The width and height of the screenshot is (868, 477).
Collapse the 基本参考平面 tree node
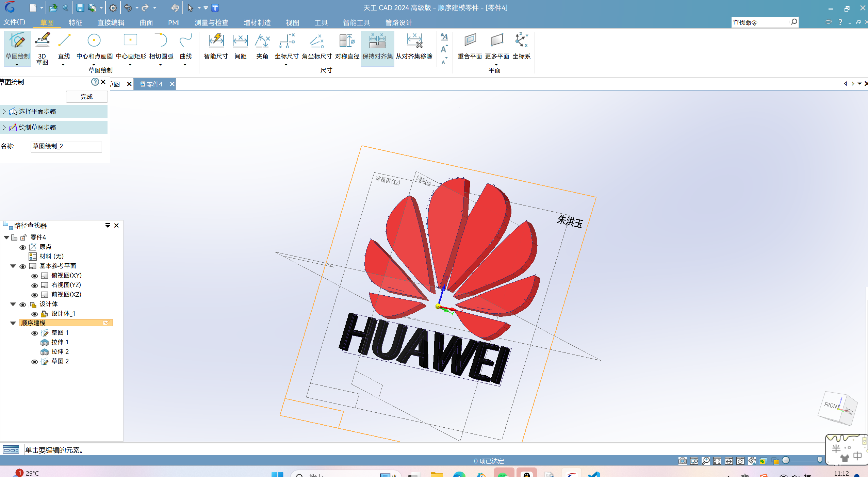(13, 266)
